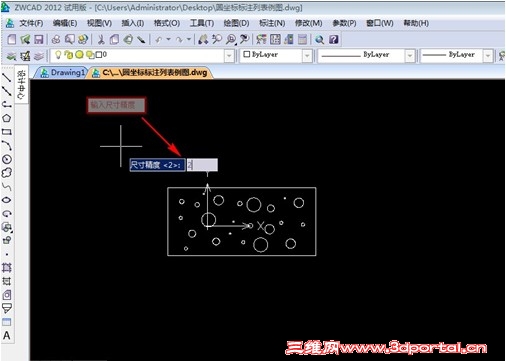Open the redo history dropdown arrow
The image size is (506, 361).
(x=189, y=39)
